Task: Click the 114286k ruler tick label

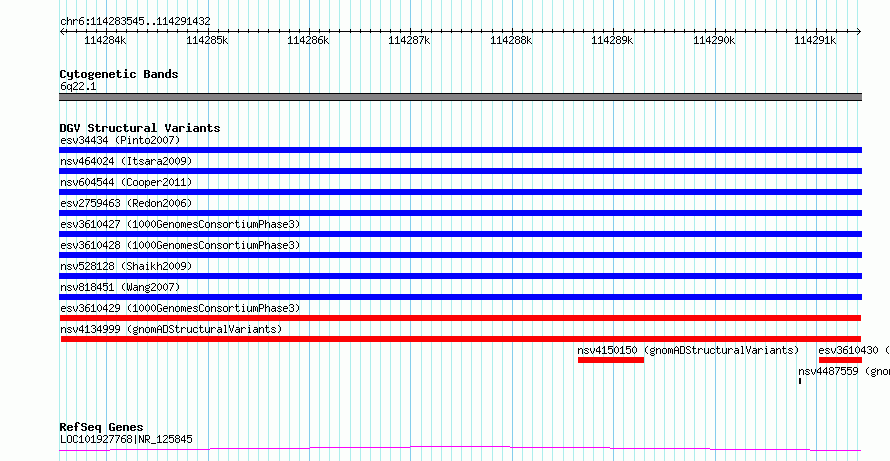Action: (308, 40)
